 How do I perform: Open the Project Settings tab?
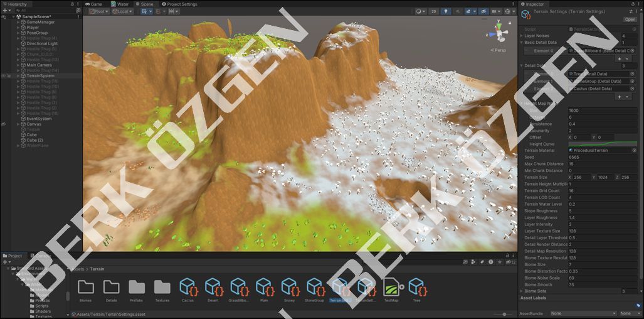tap(179, 4)
